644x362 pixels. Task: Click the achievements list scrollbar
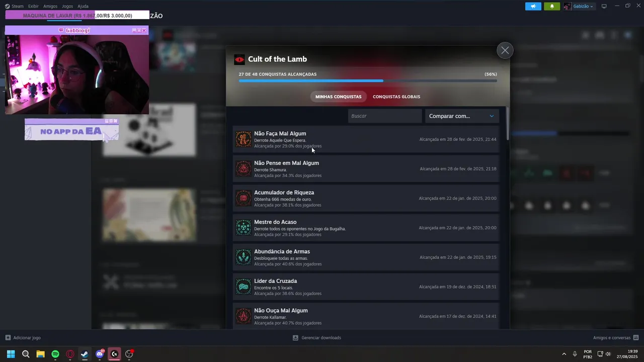tap(508, 124)
